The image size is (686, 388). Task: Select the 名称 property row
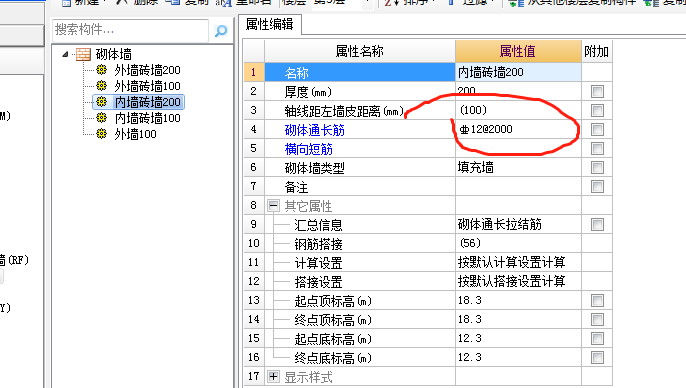(x=360, y=72)
